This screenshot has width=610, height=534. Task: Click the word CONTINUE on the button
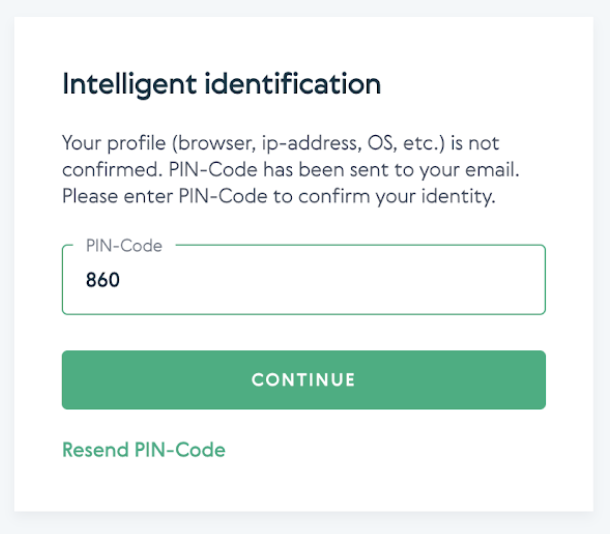(303, 380)
